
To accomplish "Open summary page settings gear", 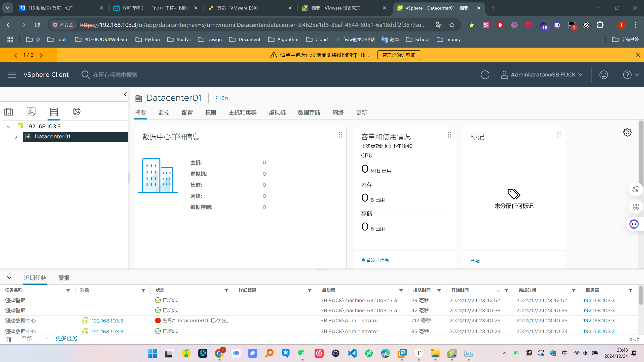I will click(x=627, y=132).
